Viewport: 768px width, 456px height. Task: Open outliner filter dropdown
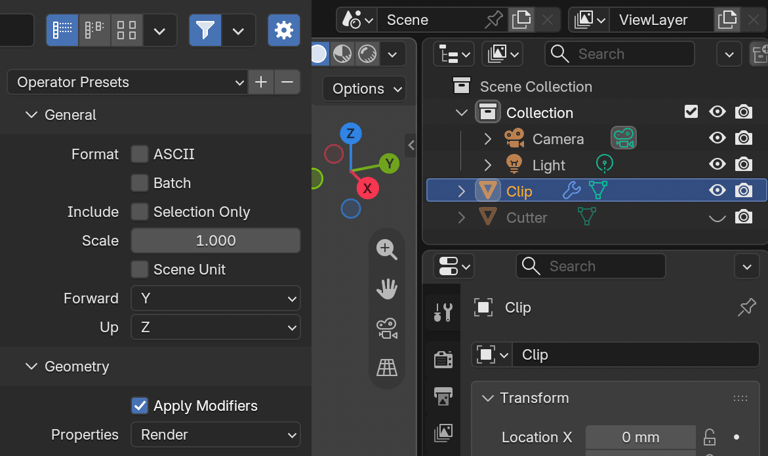729,54
